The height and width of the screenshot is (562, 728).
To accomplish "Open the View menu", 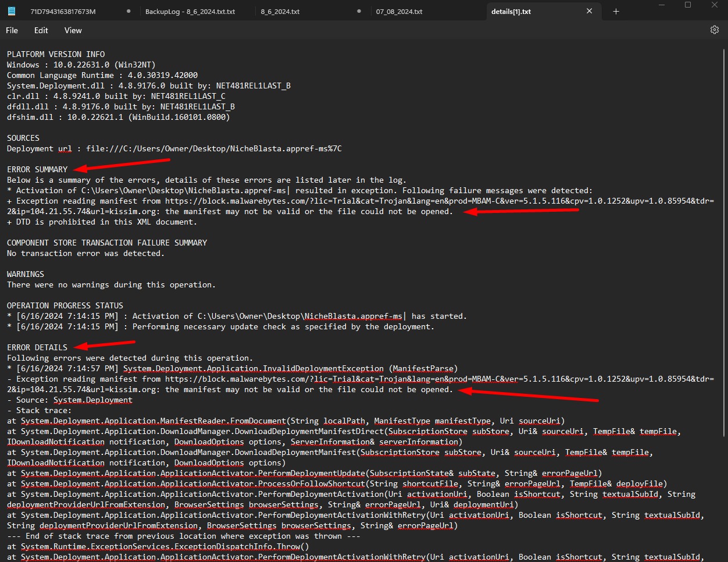I will [73, 30].
